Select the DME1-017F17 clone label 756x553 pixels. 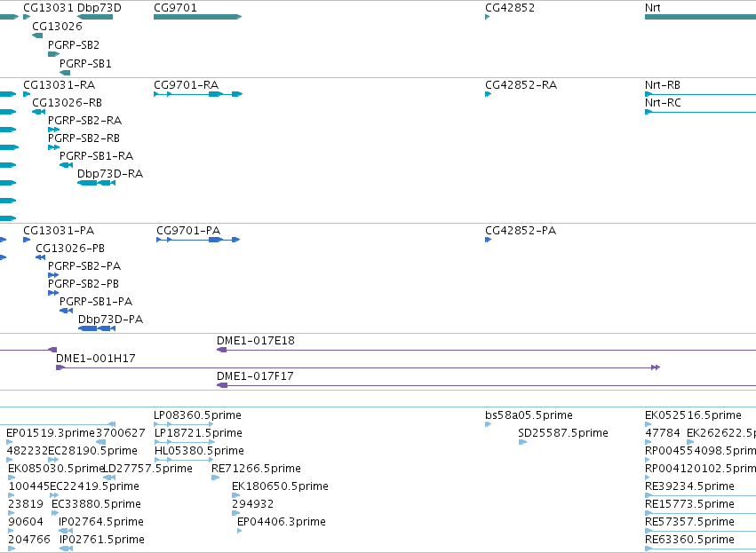coord(255,376)
